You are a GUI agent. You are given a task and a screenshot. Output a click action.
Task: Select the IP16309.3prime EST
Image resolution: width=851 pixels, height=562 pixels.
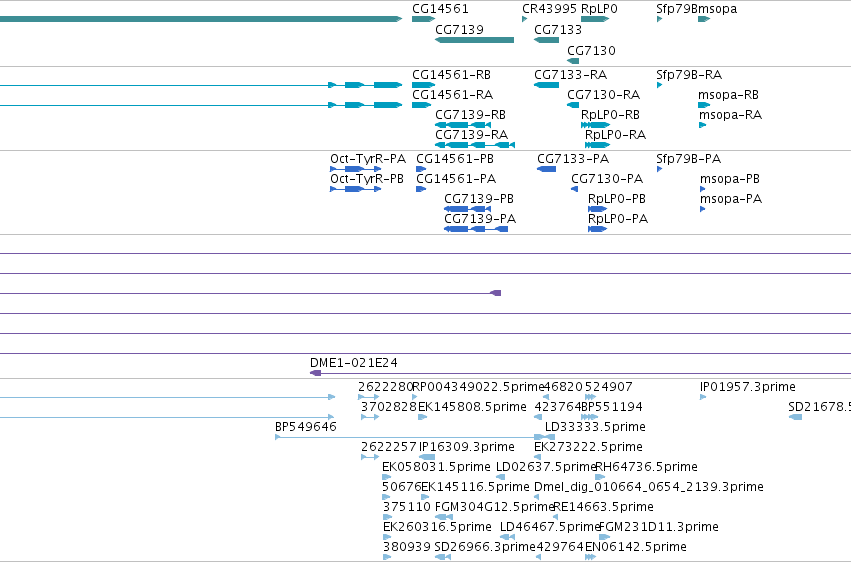427,457
